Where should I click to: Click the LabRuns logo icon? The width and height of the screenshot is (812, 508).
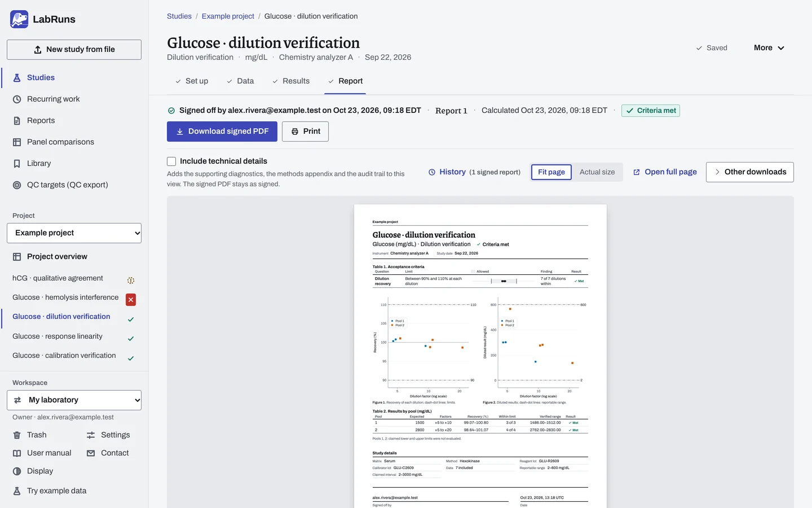coord(19,19)
